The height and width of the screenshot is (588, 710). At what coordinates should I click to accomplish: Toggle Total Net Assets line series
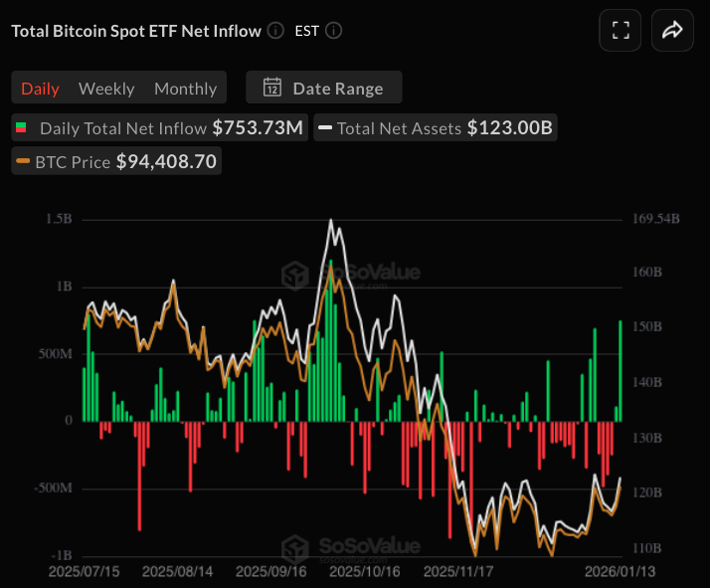pos(436,127)
